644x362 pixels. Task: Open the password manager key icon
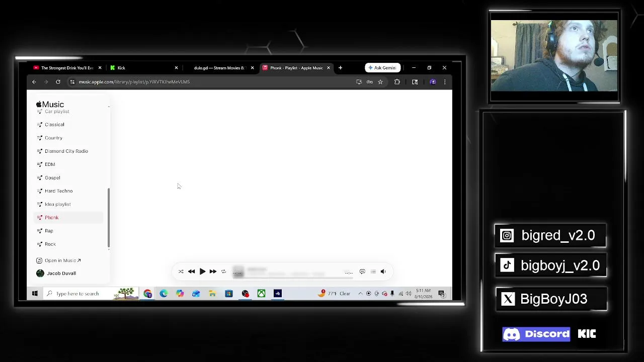(x=370, y=82)
